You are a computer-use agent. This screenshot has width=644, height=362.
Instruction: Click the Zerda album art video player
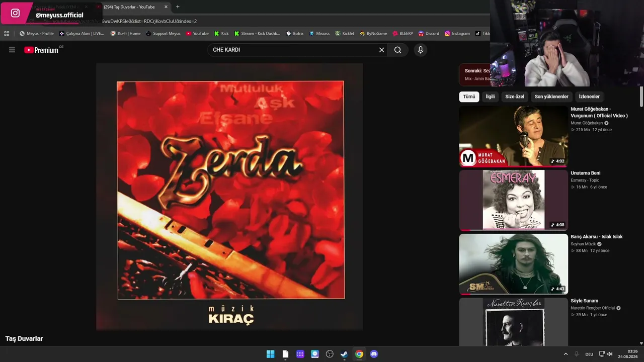tap(229, 197)
